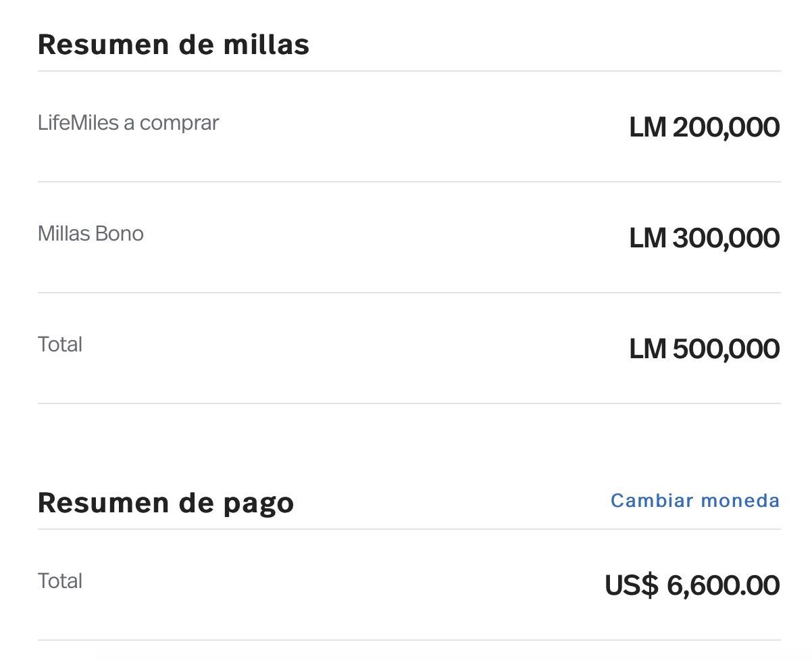
Task: Click the word Cambiar in the link
Action: coord(652,501)
